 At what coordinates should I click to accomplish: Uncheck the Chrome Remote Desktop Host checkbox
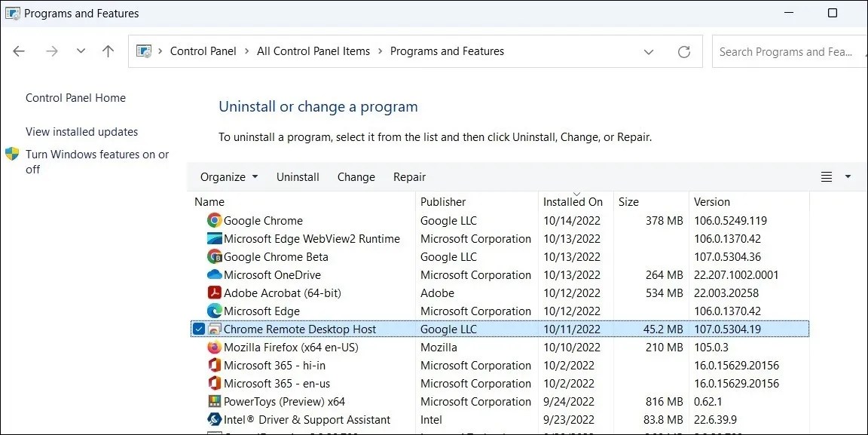[x=198, y=329]
